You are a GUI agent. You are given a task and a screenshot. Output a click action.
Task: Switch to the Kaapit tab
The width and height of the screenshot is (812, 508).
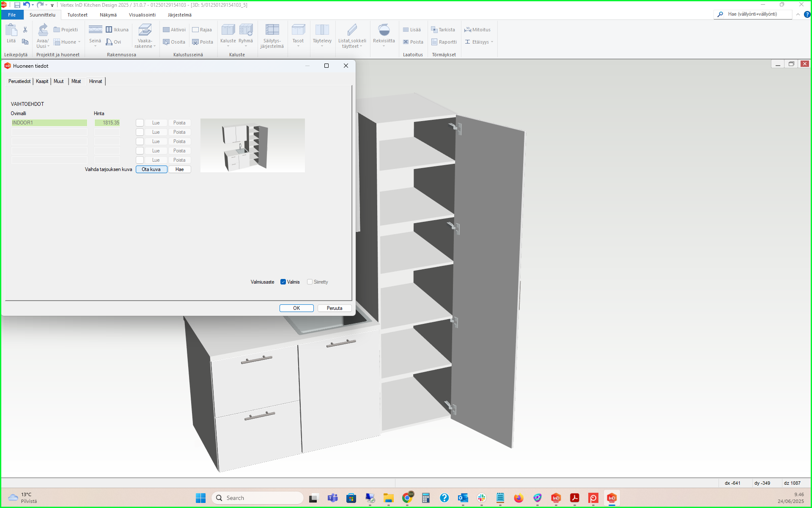(x=42, y=81)
